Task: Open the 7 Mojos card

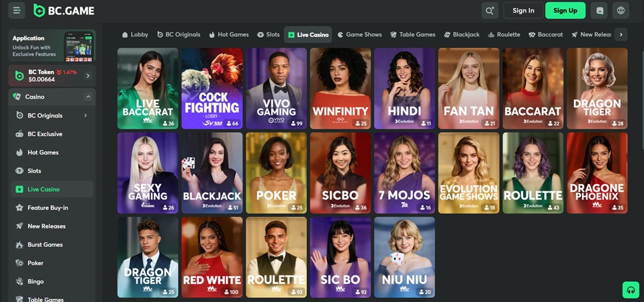Action: 404,172
